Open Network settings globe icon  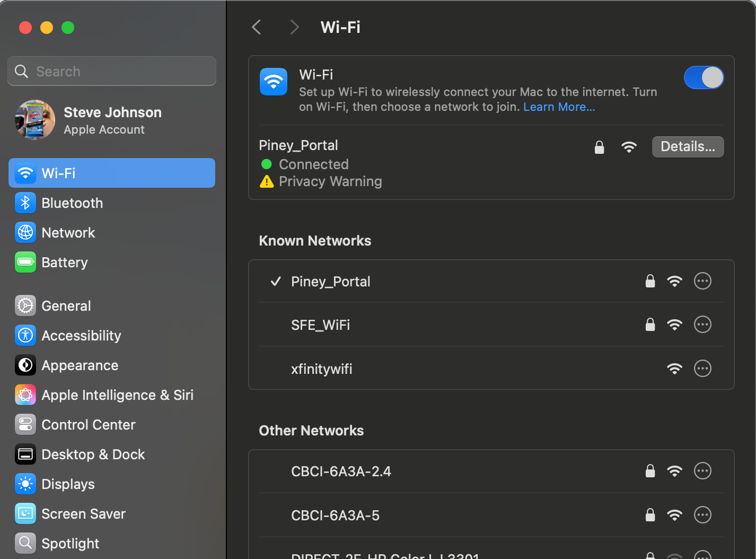[25, 233]
